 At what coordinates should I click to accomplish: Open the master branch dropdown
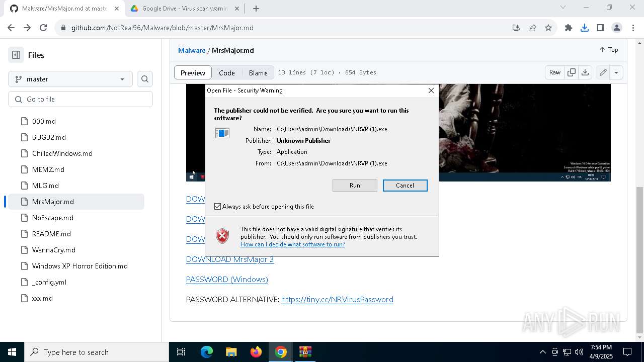(x=70, y=79)
